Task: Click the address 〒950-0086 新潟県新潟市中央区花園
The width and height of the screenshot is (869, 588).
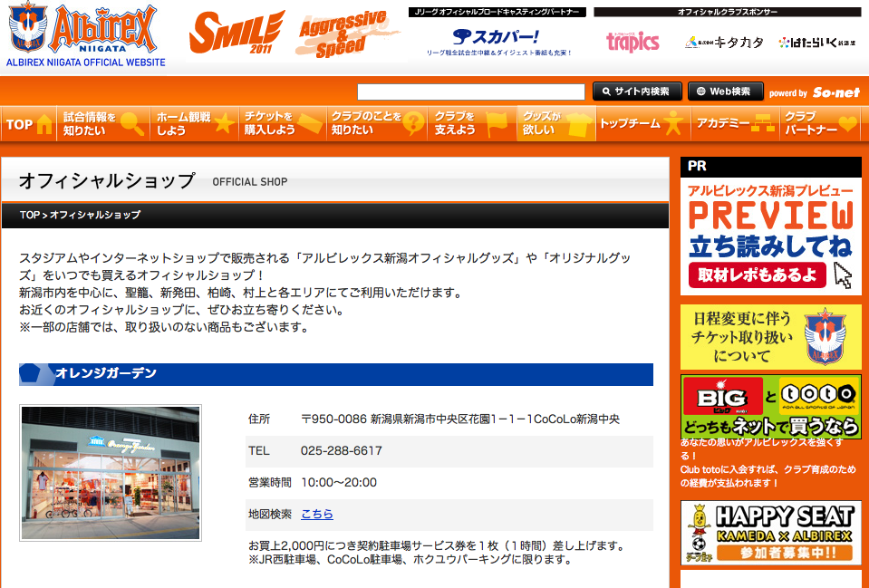Action: coord(460,419)
